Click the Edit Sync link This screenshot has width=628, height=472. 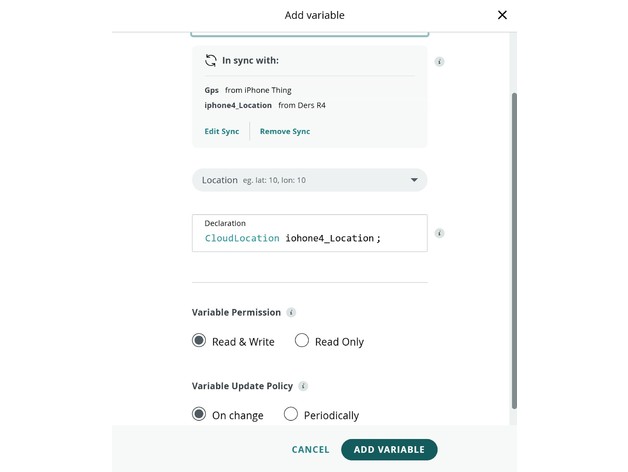[x=222, y=131]
